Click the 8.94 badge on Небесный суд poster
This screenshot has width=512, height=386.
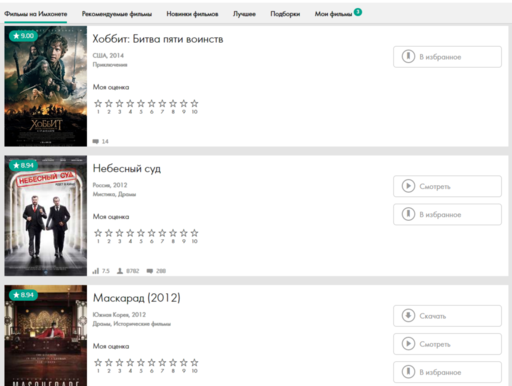coord(23,165)
